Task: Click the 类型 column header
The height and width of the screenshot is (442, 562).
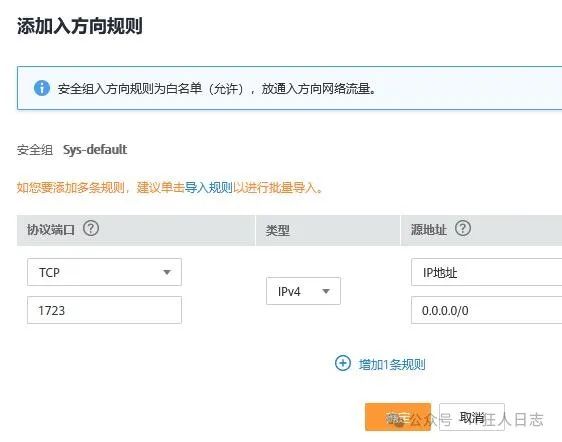Action: (x=277, y=230)
